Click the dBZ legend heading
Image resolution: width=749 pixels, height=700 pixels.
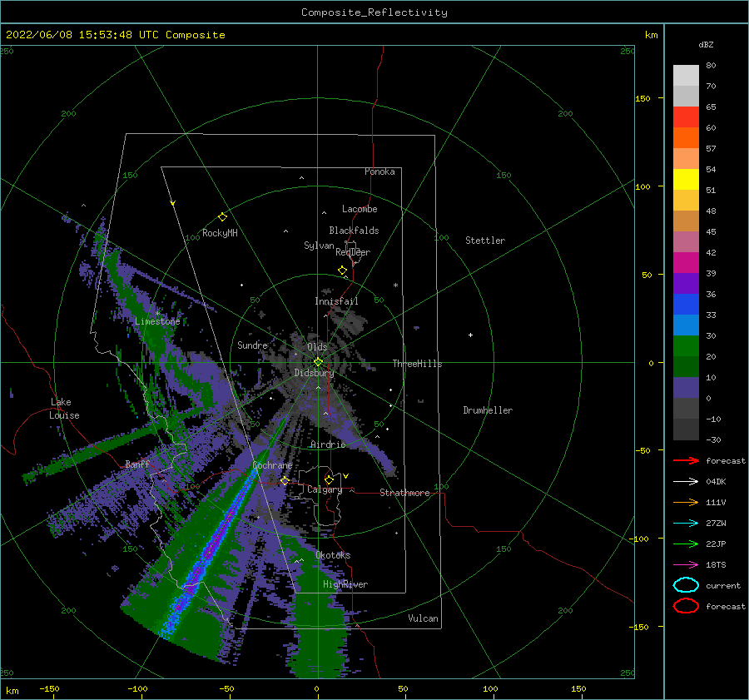(x=706, y=44)
